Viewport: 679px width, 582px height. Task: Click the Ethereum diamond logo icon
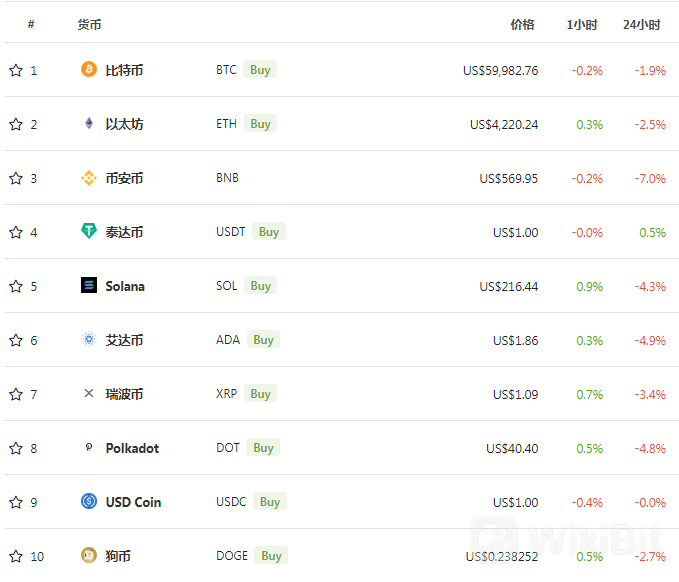tap(89, 123)
